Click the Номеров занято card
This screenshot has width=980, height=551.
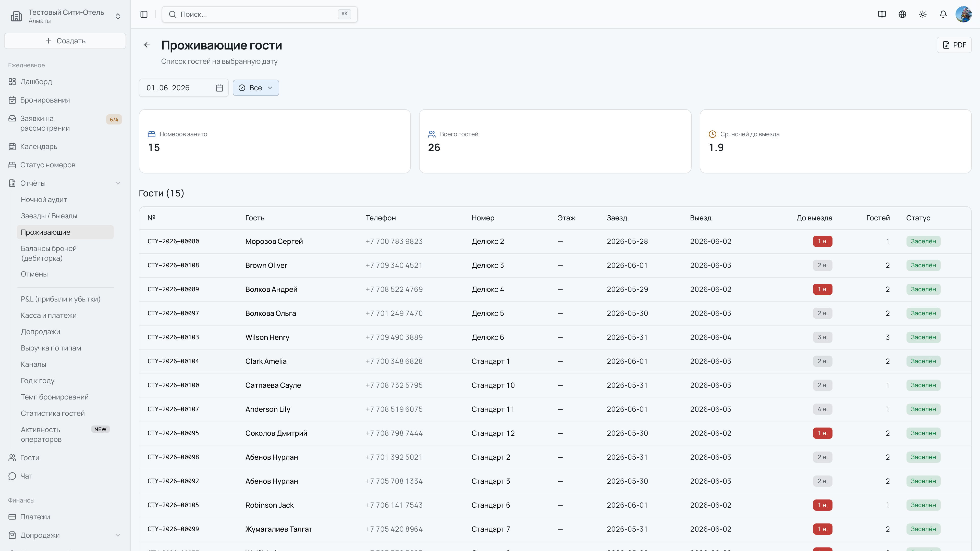[x=275, y=142]
